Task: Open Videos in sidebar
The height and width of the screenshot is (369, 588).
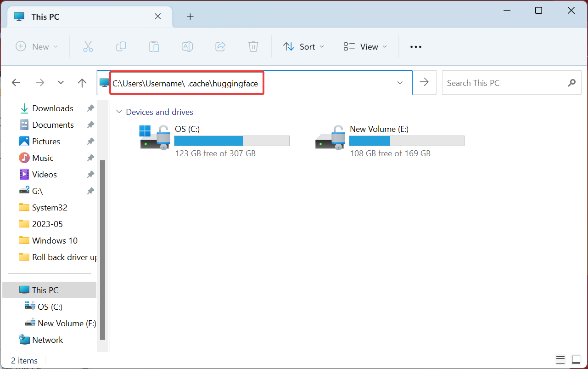Action: pos(45,175)
